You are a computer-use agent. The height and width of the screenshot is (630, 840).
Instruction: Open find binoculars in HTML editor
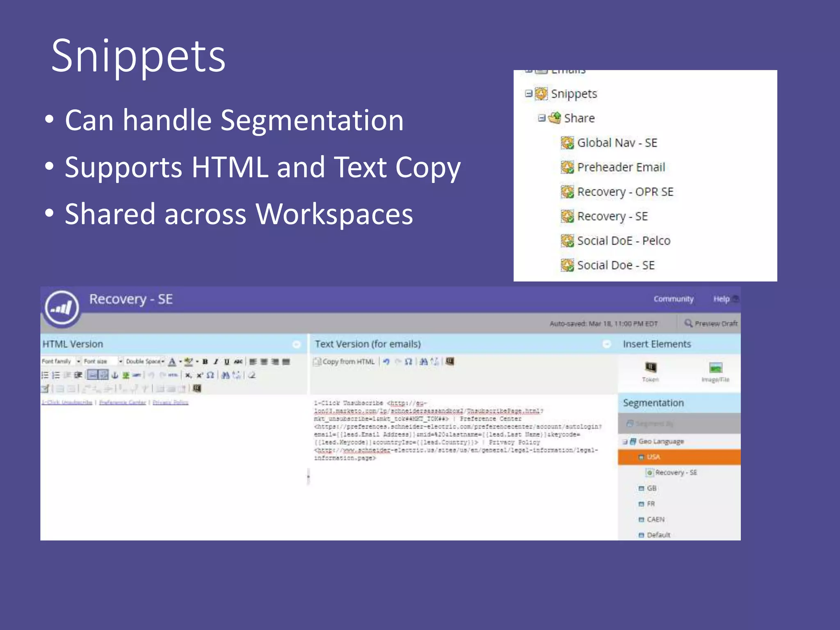226,375
